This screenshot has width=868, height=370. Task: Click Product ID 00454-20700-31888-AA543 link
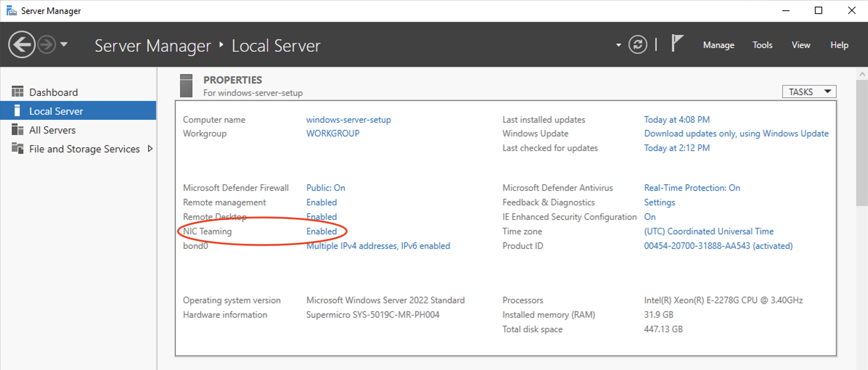tap(718, 246)
